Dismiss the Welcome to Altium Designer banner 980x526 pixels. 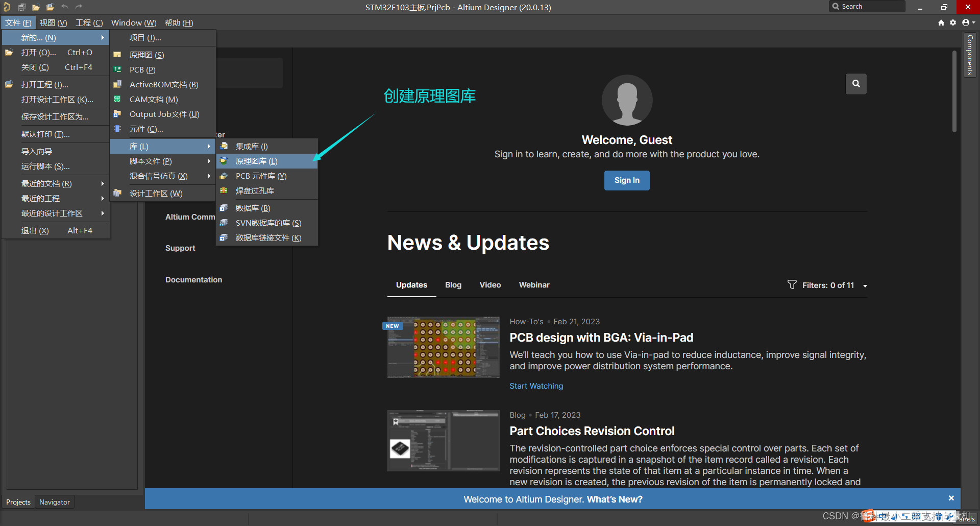click(951, 498)
